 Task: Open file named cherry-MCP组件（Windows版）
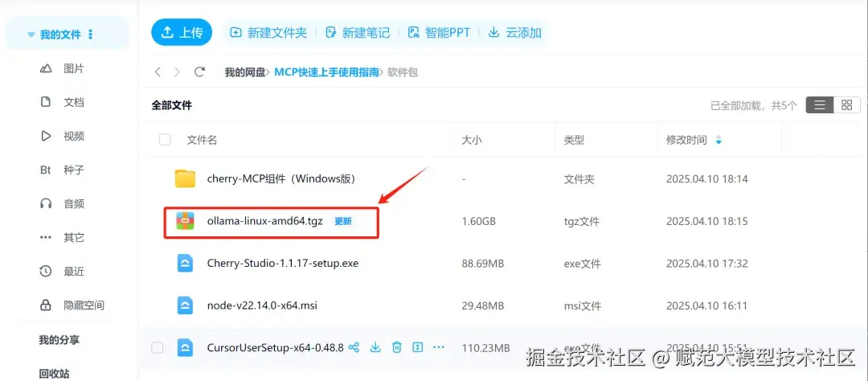tap(280, 179)
